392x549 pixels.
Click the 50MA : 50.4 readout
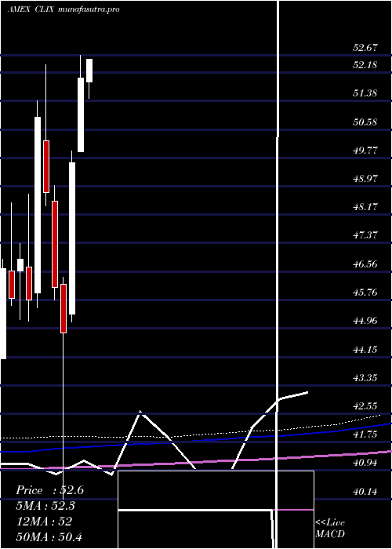49,536
